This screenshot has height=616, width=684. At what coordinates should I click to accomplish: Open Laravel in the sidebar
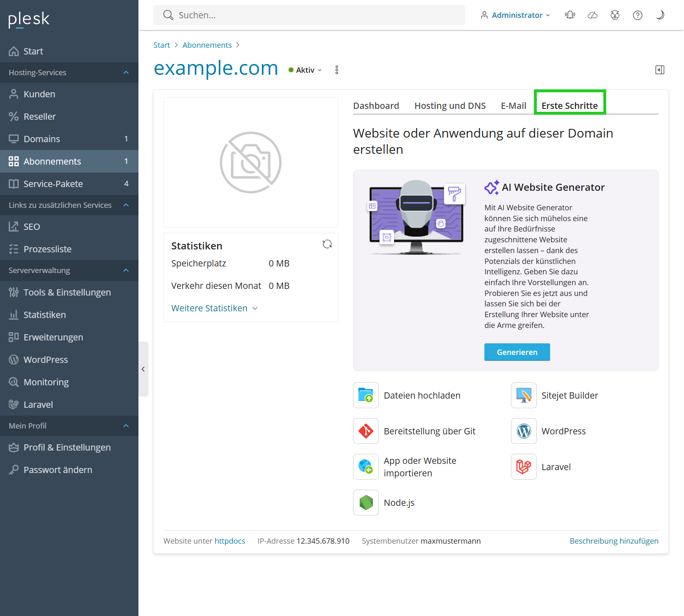69,404
